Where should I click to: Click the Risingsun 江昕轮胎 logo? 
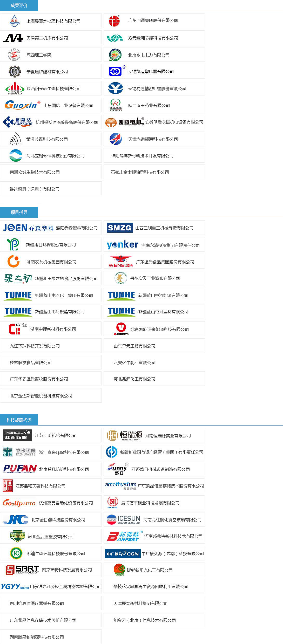click(17, 435)
